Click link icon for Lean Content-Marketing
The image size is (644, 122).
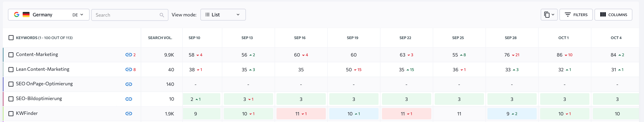coord(129,70)
